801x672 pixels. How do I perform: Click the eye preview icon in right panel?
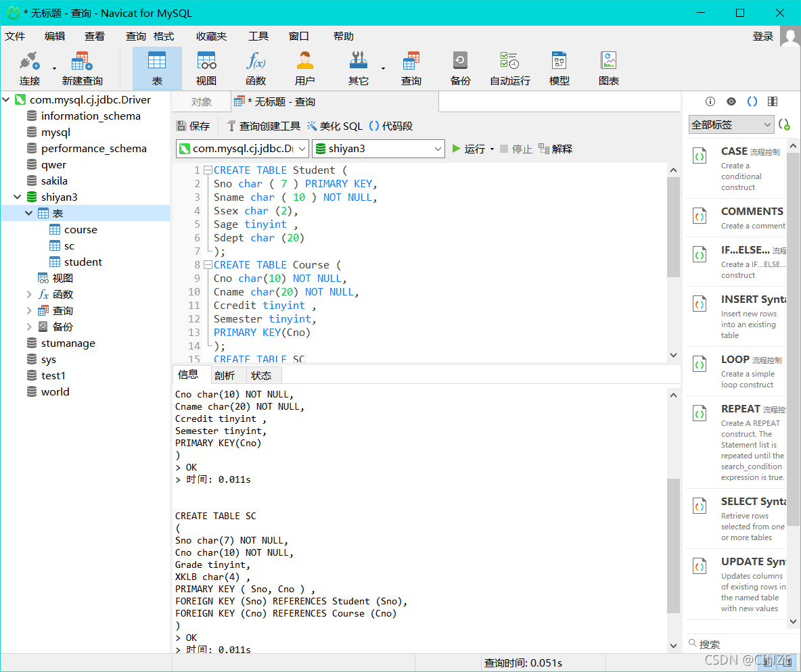point(731,101)
